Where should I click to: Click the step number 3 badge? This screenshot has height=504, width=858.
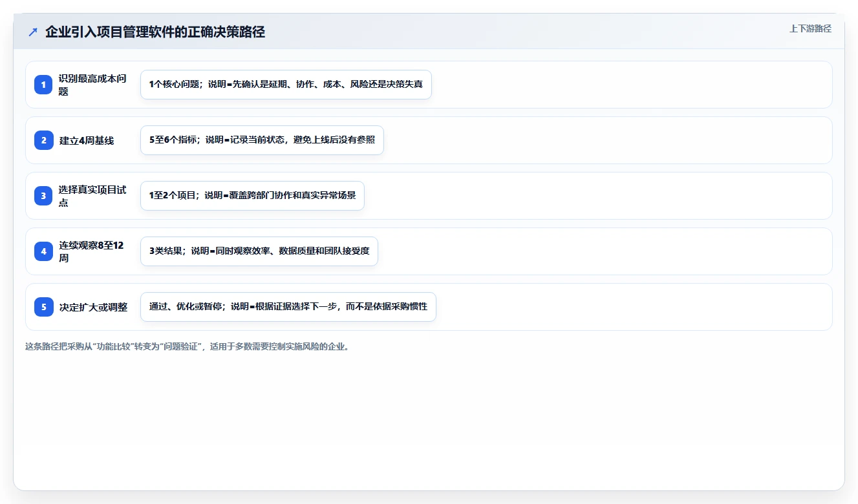click(43, 196)
